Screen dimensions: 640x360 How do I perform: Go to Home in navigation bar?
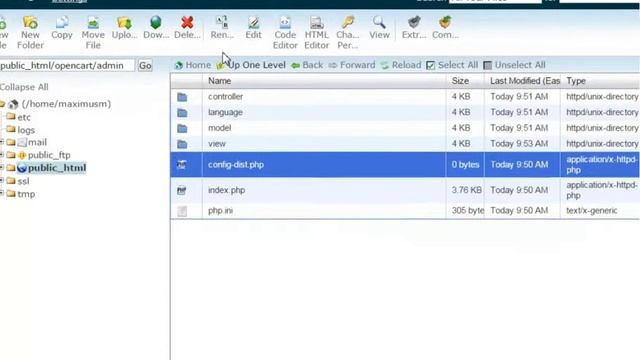point(193,65)
